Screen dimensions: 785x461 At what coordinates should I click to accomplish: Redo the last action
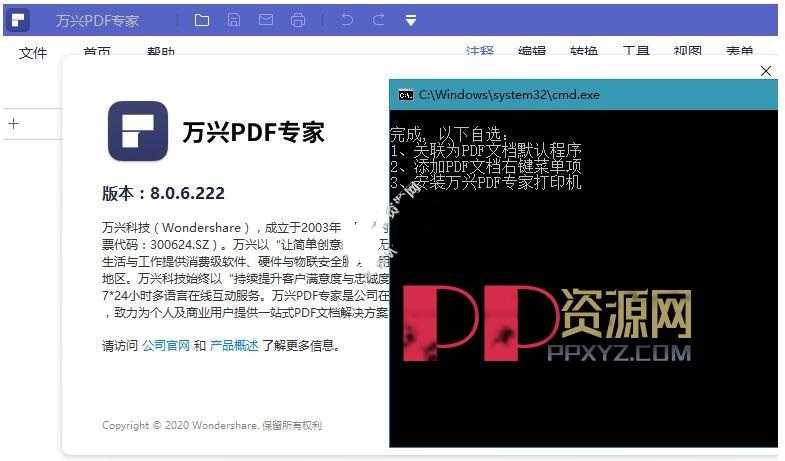(378, 20)
